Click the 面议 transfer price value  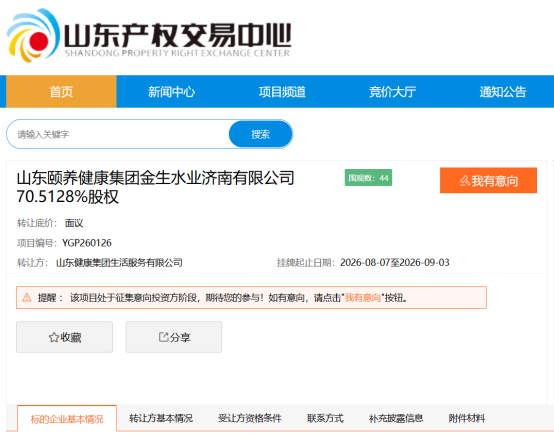(x=74, y=223)
